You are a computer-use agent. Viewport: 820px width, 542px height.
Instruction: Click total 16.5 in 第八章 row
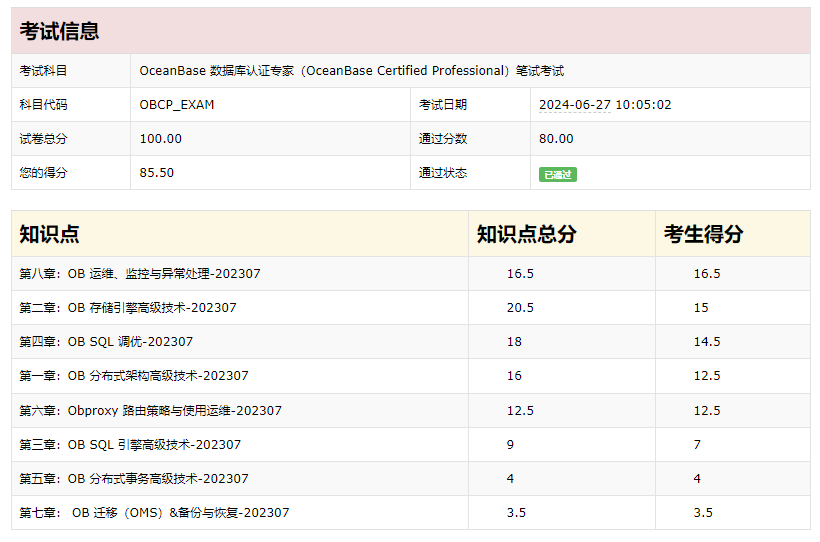[x=520, y=274]
